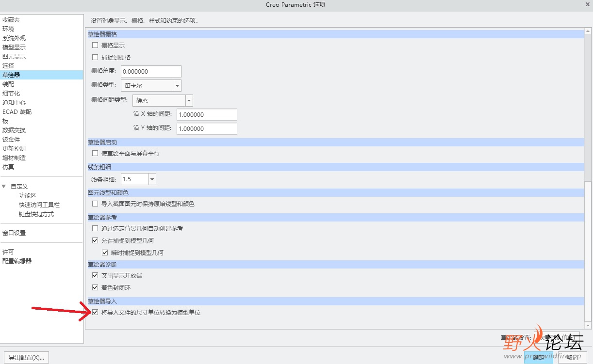Click the 沿 X 轴的间距 input field
The height and width of the screenshot is (364, 593).
(x=207, y=115)
